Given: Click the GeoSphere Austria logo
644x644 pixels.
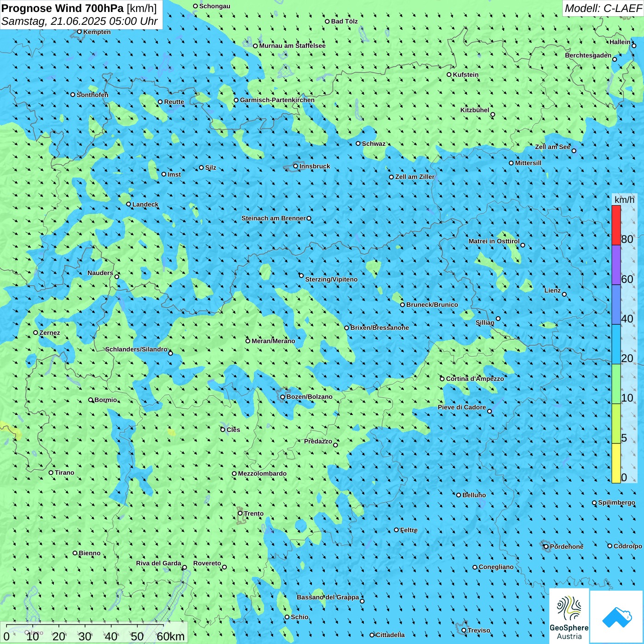Looking at the screenshot, I should (569, 616).
